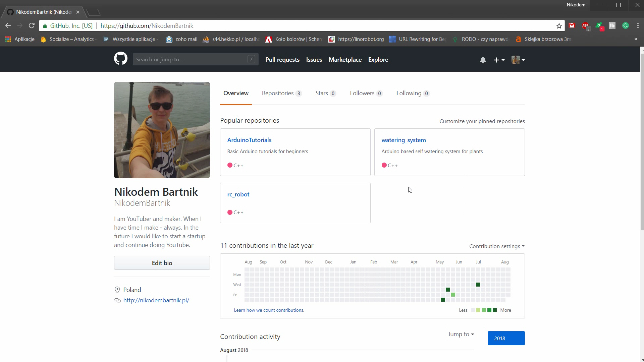Click the notifications bell icon

tap(483, 59)
